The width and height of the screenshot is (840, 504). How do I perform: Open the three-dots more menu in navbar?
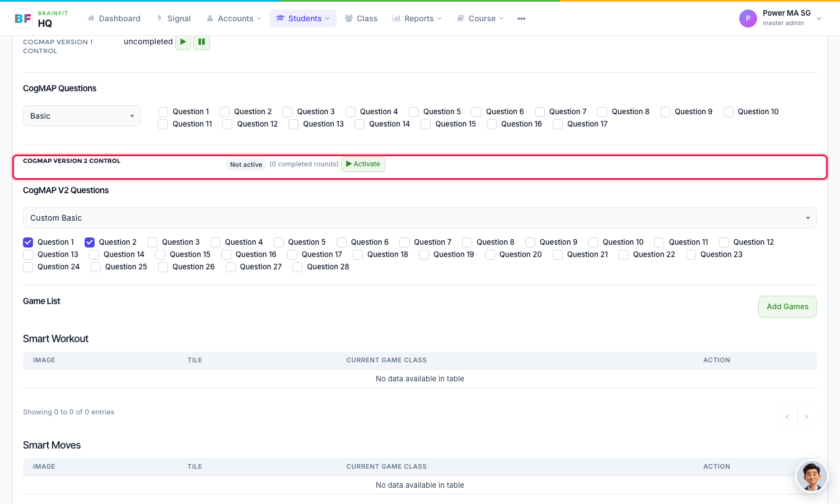[521, 18]
